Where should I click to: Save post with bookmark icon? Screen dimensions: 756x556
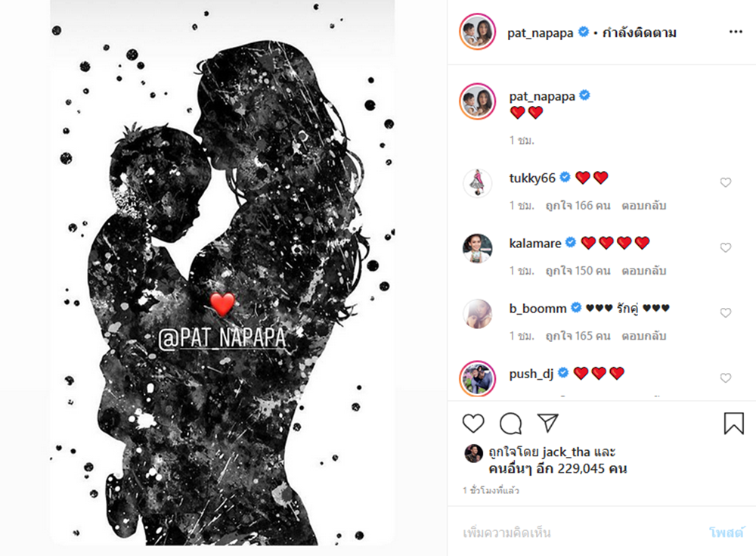click(733, 424)
